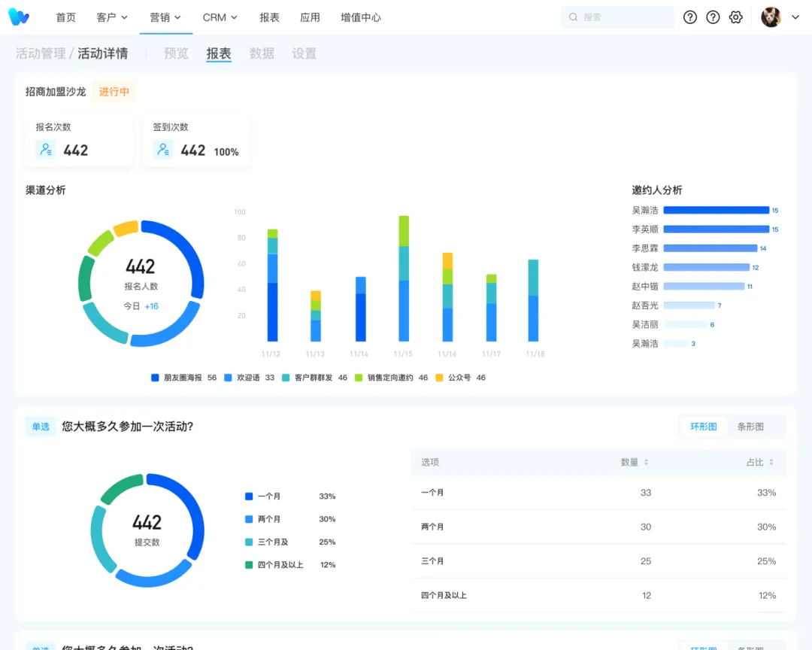Viewport: 812px width, 650px height.
Task: Click the 朋友圈海报 legend color swatch
Action: 155,378
